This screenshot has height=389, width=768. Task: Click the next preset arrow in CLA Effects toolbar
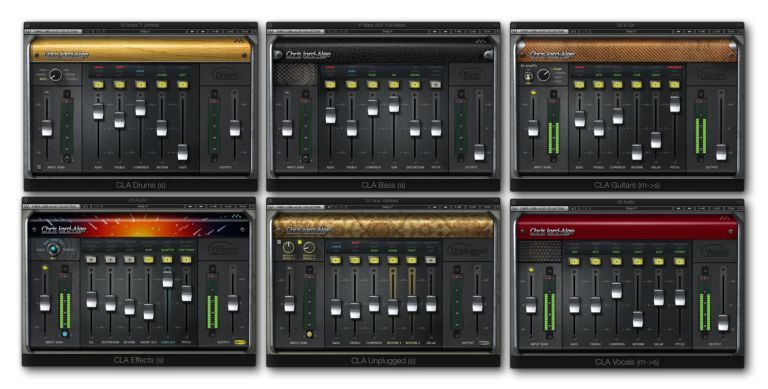202,207
